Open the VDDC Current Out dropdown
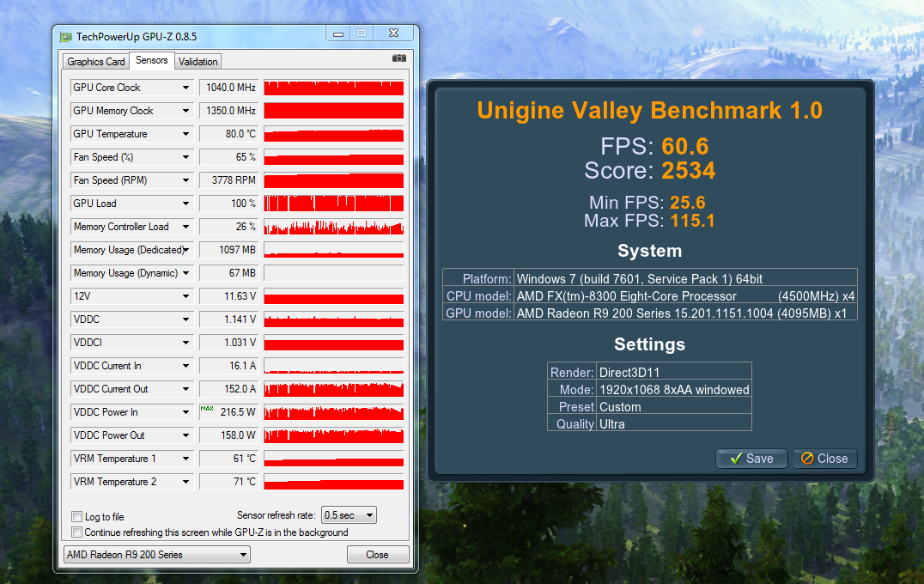The width and height of the screenshot is (924, 584). [185, 389]
